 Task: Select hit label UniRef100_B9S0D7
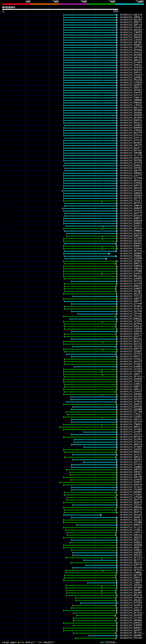click(x=131, y=70)
